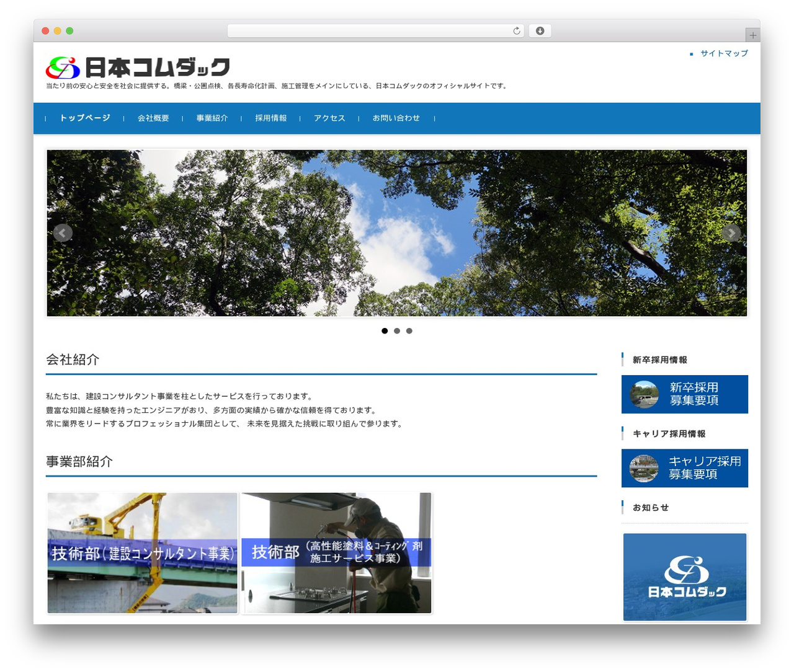Show the previous slide with left arrow
The width and height of the screenshot is (794, 672).
(63, 232)
